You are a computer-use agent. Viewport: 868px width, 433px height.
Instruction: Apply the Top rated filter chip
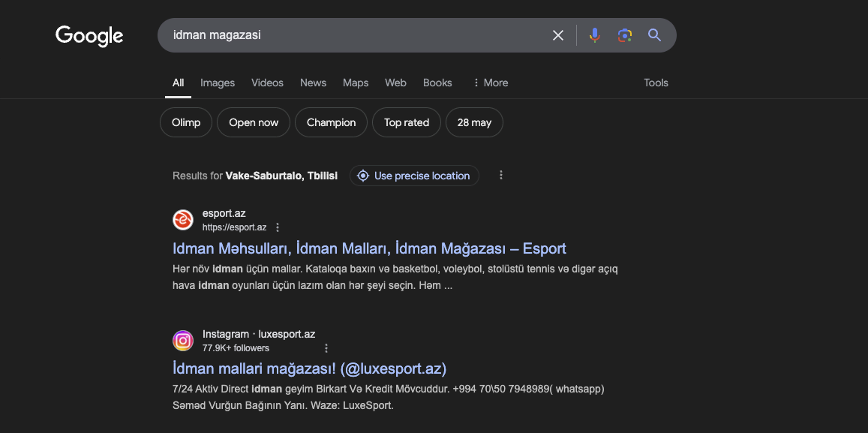pyautogui.click(x=407, y=122)
